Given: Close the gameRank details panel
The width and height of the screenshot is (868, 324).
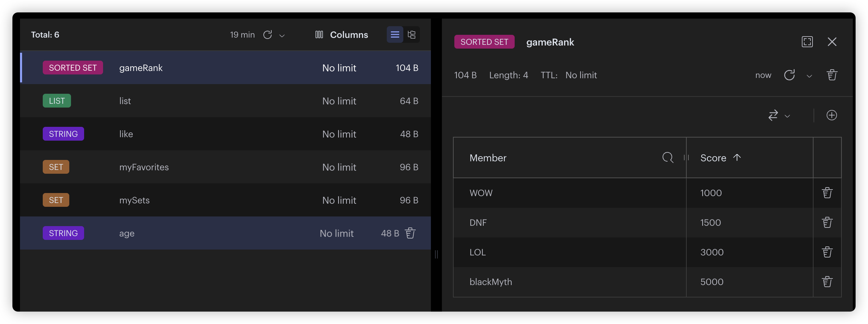Looking at the screenshot, I should (832, 42).
